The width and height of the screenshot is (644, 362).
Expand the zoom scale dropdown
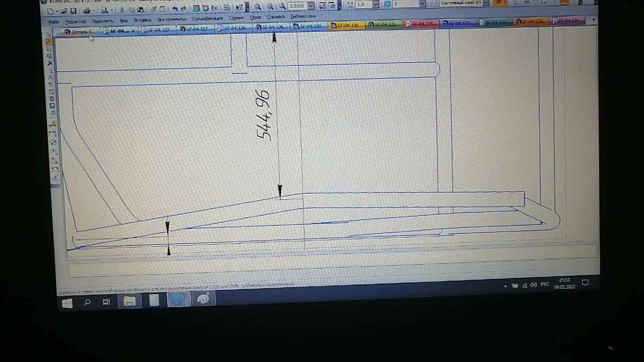[x=311, y=6]
